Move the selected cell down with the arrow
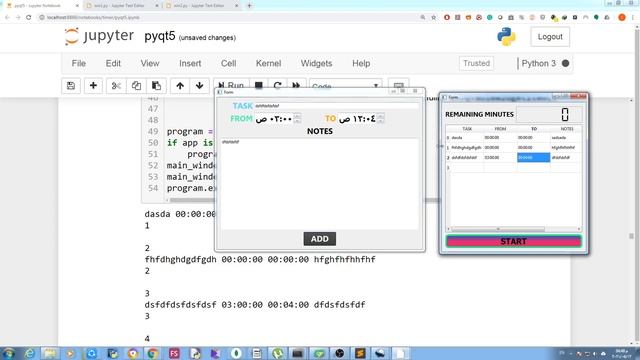Viewport: 640px width, 360px height. click(200, 86)
